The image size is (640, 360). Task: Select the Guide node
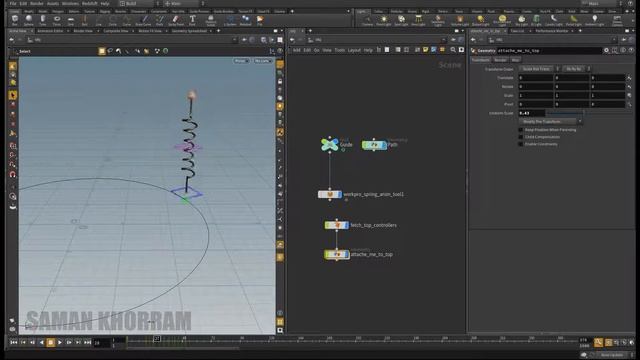[330, 144]
